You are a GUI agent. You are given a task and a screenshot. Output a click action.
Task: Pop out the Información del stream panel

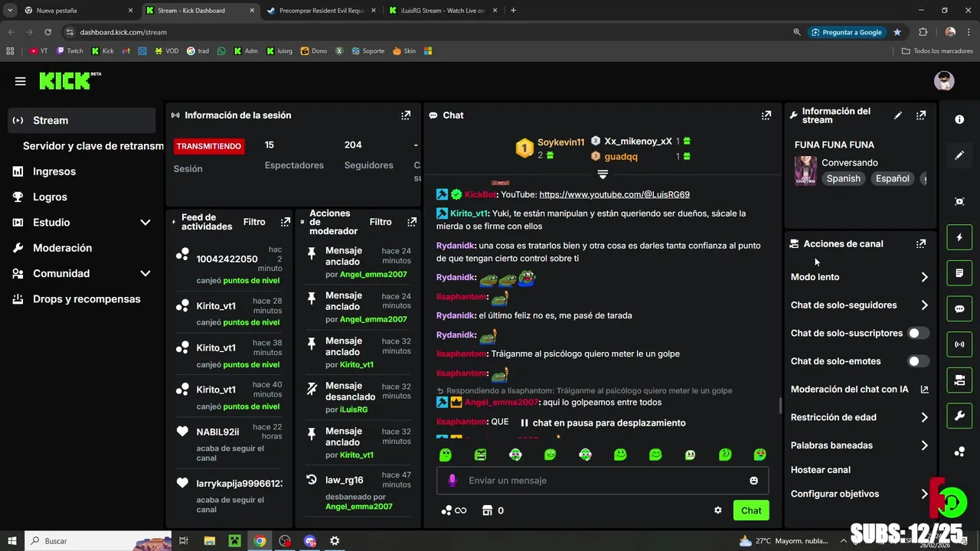(921, 116)
